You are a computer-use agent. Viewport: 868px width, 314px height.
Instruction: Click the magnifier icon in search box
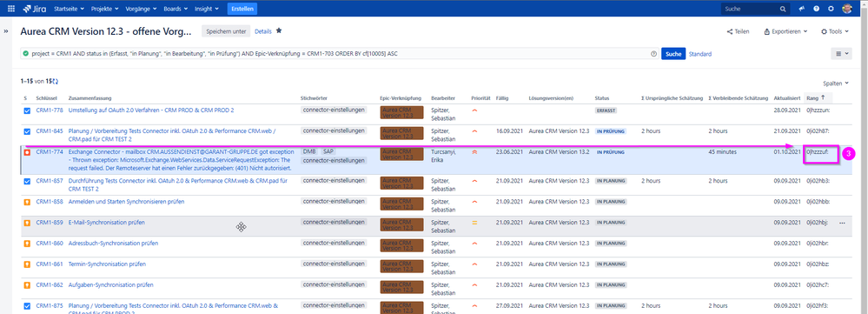tap(782, 9)
